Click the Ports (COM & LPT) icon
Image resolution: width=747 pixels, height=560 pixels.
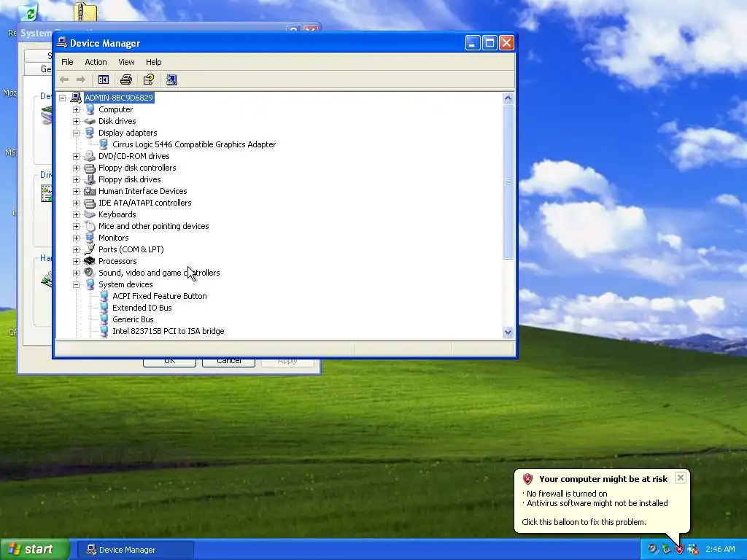click(x=90, y=249)
